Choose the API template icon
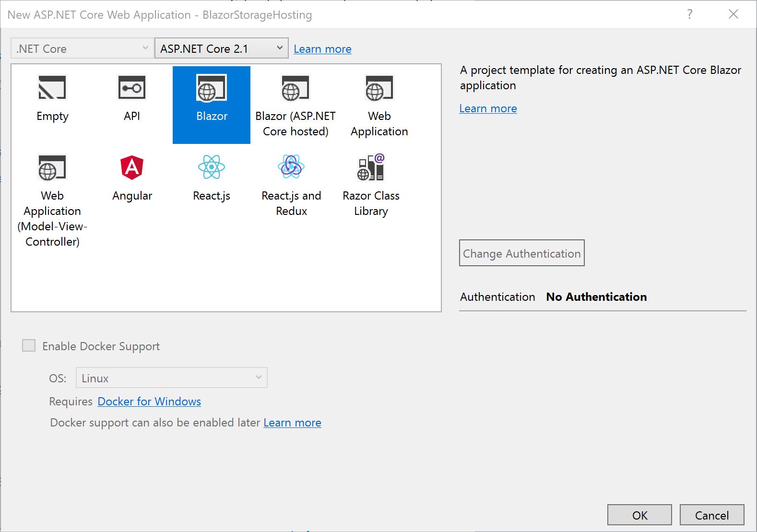The width and height of the screenshot is (757, 532). 132,88
